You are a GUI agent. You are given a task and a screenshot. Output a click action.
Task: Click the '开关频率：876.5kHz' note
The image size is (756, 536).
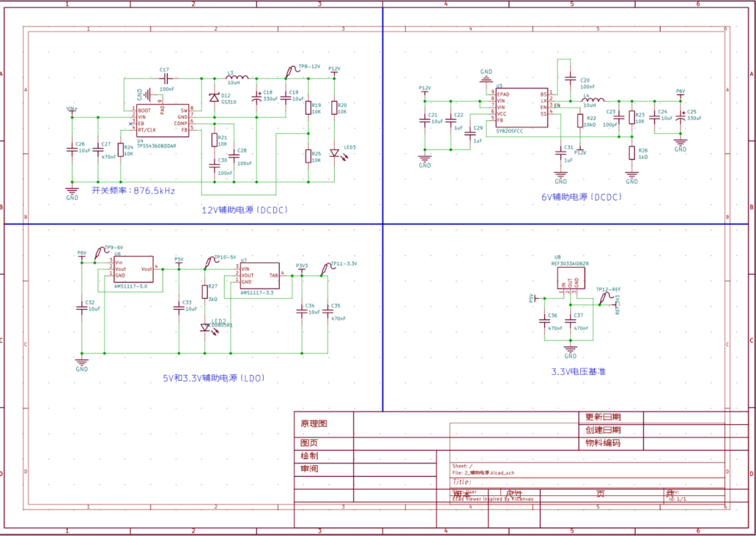click(134, 191)
